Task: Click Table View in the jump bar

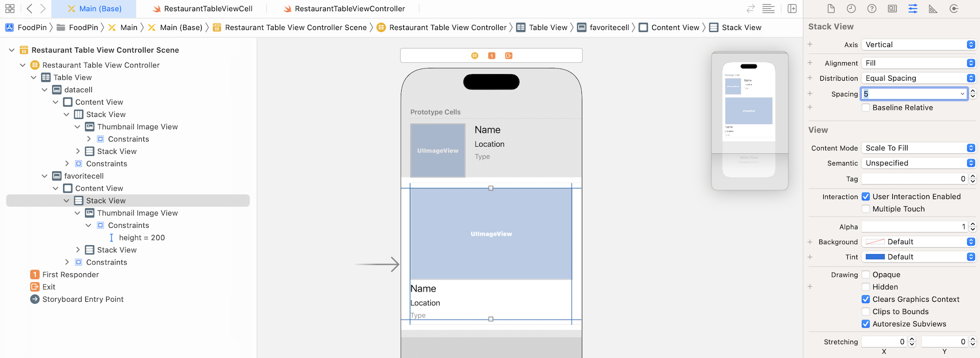Action: (x=542, y=28)
